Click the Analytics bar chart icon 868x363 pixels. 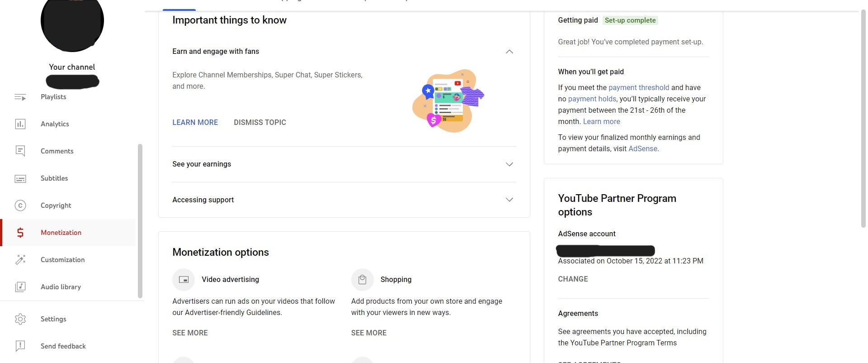coord(20,124)
